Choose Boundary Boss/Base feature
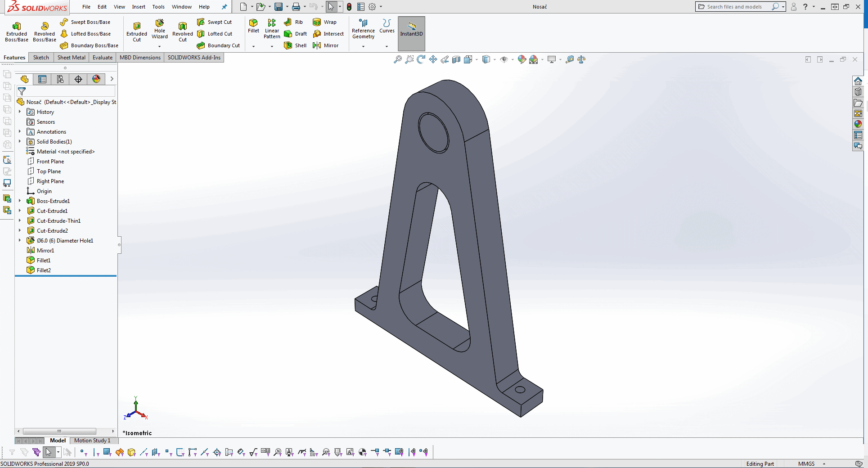Screen dimensions: 868x468 point(89,45)
